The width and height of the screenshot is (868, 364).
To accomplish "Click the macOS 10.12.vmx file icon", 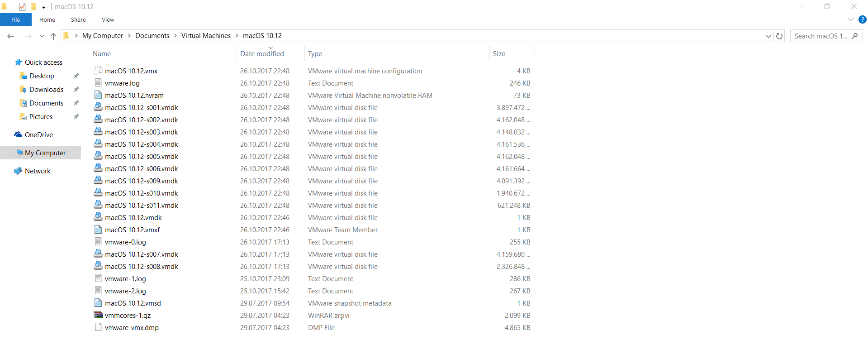I will coord(98,70).
